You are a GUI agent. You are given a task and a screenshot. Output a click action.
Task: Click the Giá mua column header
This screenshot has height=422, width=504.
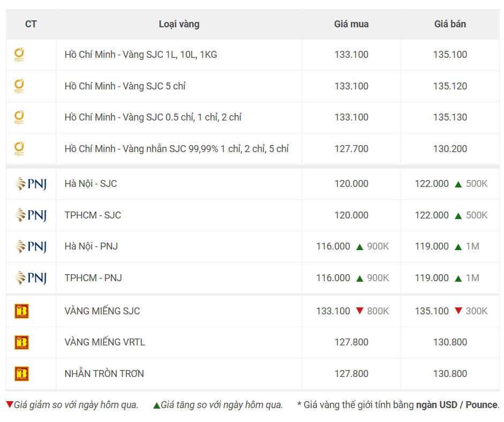click(351, 24)
